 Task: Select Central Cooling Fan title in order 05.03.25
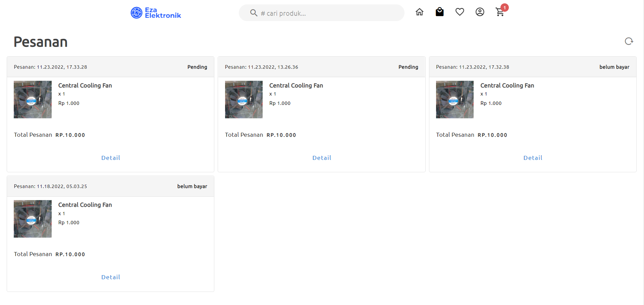[x=85, y=205]
